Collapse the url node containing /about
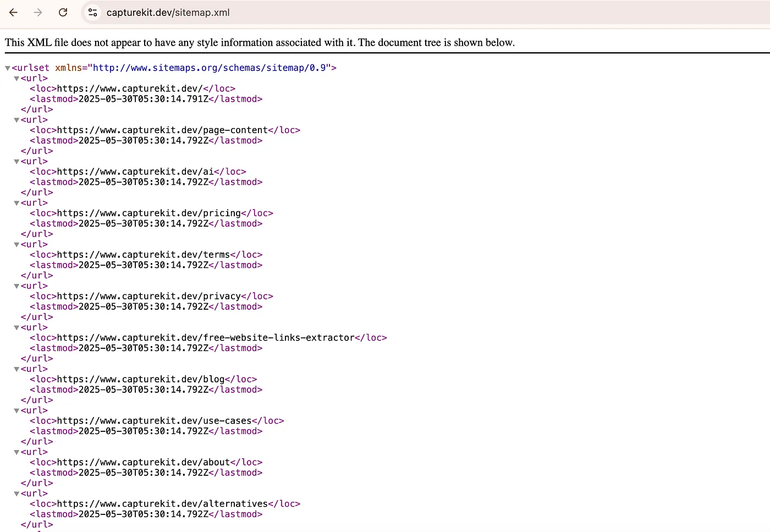The width and height of the screenshot is (770, 532). click(x=16, y=452)
